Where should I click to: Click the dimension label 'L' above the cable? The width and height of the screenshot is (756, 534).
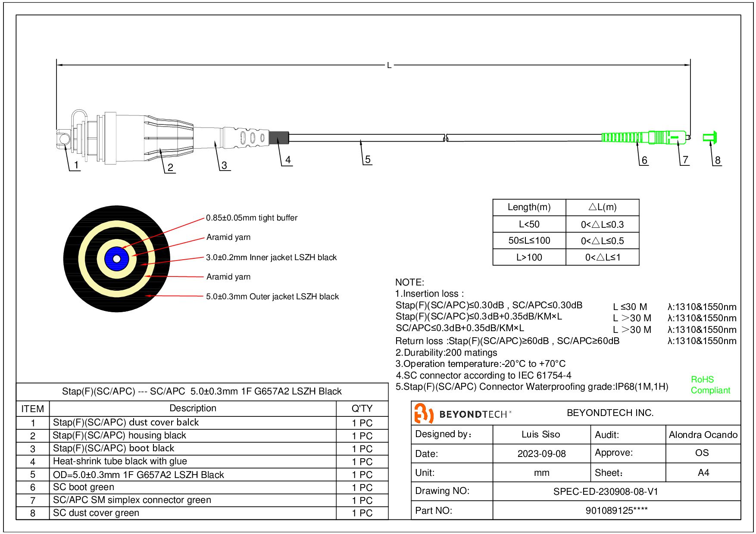coord(389,65)
